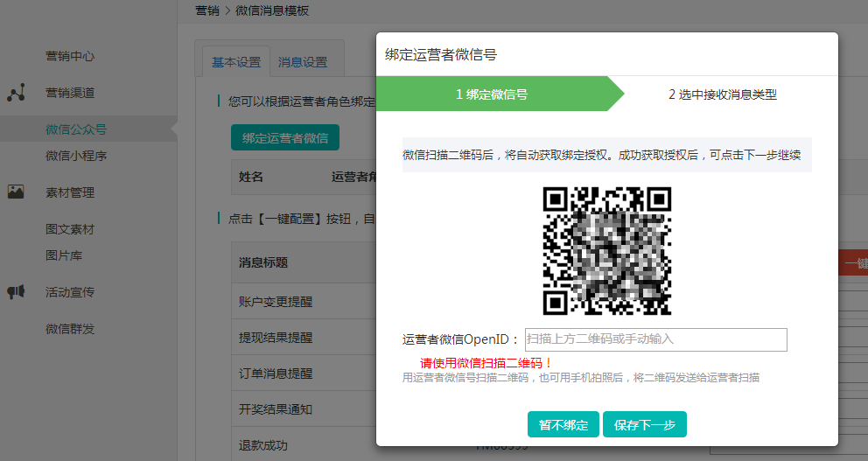This screenshot has height=461, width=868.
Task: Open 图片库 in the sidebar
Action: (64, 255)
